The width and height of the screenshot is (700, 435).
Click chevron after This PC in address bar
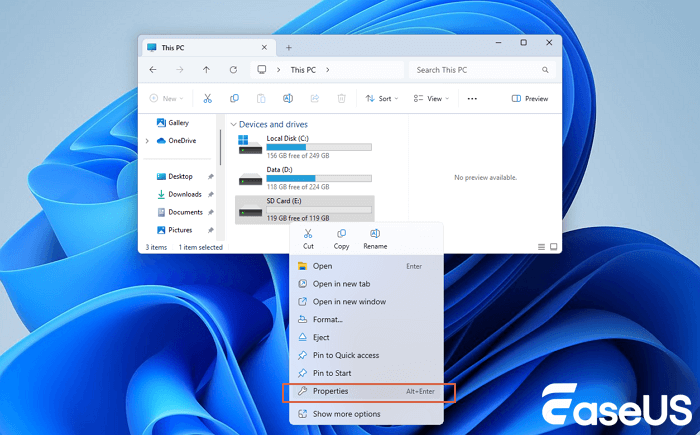pyautogui.click(x=328, y=70)
